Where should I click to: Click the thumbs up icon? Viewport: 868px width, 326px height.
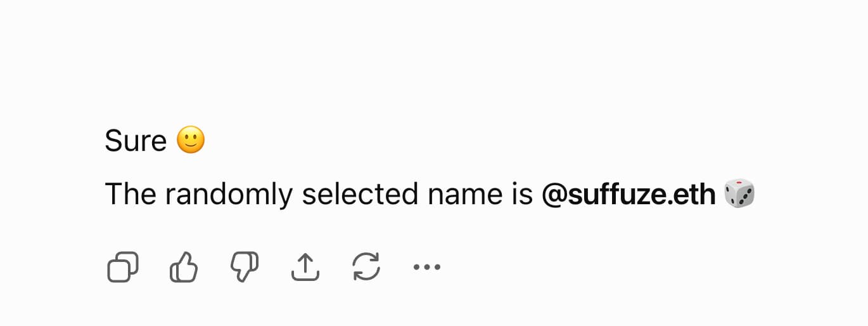pyautogui.click(x=184, y=267)
